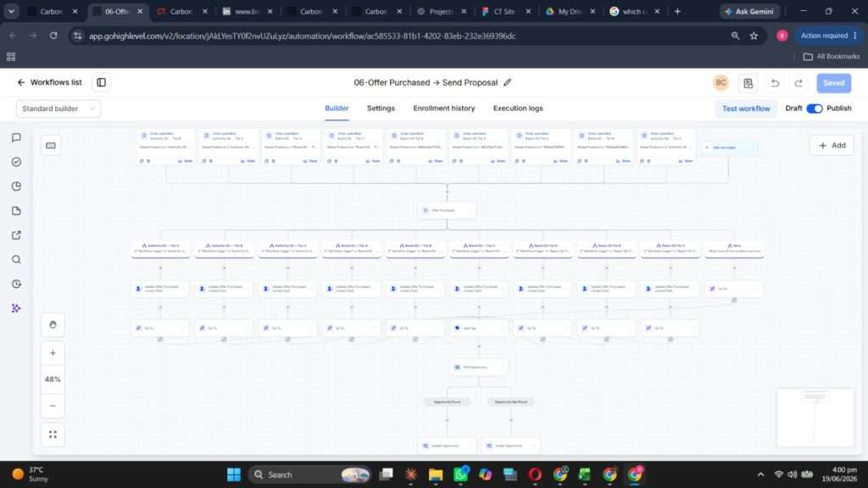Select the Opportunity Found branch

(x=448, y=402)
